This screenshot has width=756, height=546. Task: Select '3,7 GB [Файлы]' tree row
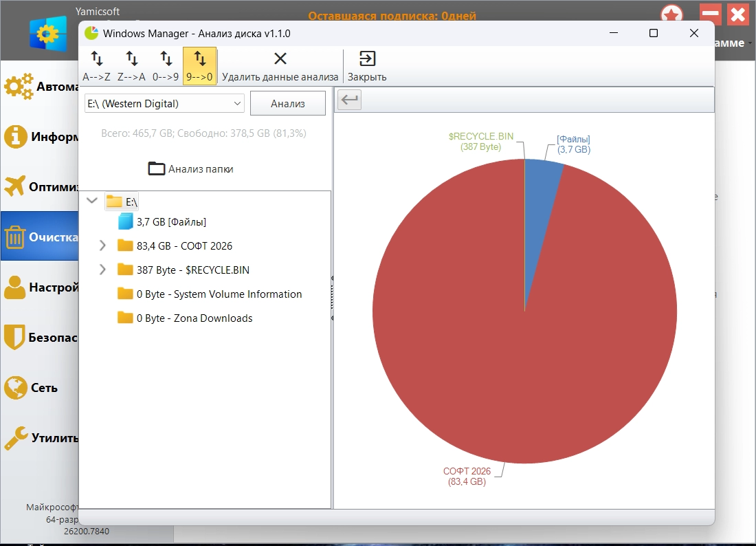pyautogui.click(x=162, y=222)
